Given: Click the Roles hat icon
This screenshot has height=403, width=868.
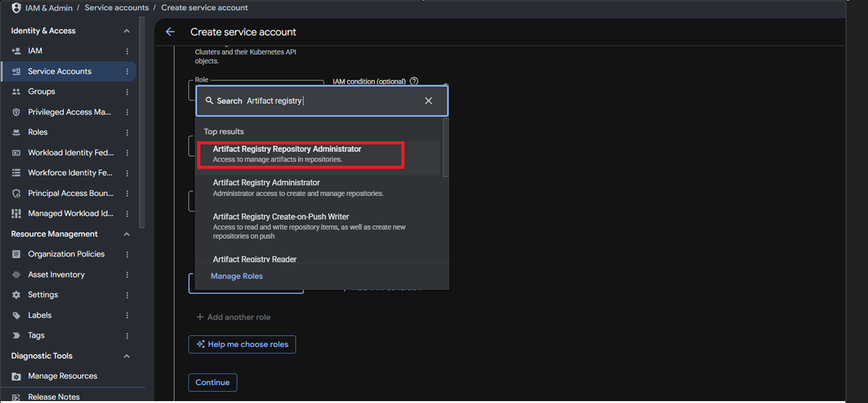Looking at the screenshot, I should 16,132.
